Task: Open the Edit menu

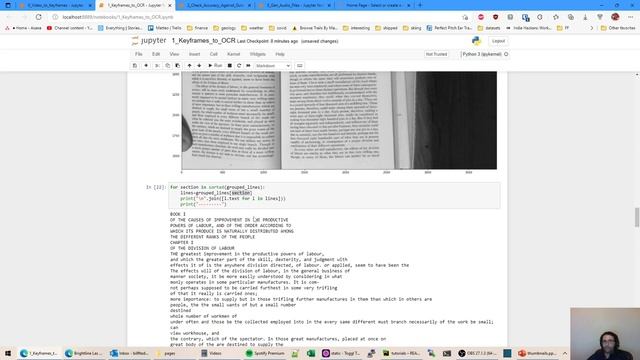Action: click(156, 54)
